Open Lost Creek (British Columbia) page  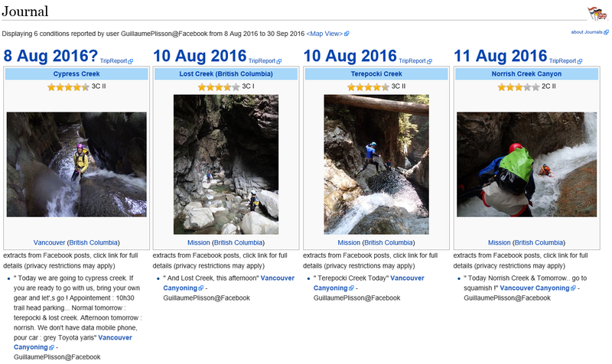pyautogui.click(x=226, y=73)
